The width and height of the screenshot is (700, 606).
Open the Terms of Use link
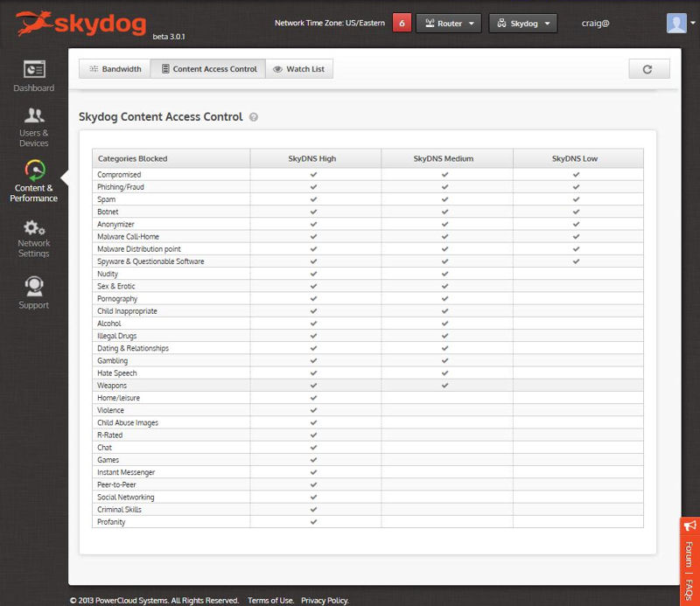pyautogui.click(x=270, y=600)
